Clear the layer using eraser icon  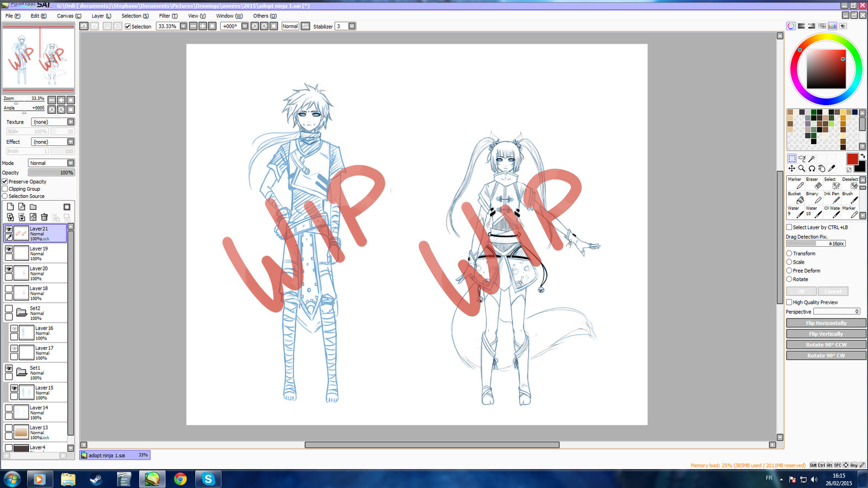[33, 217]
